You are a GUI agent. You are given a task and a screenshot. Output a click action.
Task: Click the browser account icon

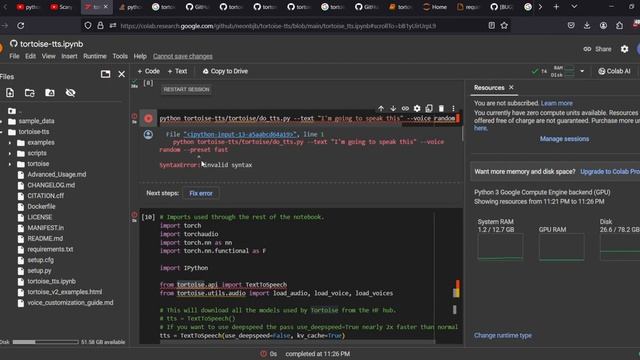point(603,25)
